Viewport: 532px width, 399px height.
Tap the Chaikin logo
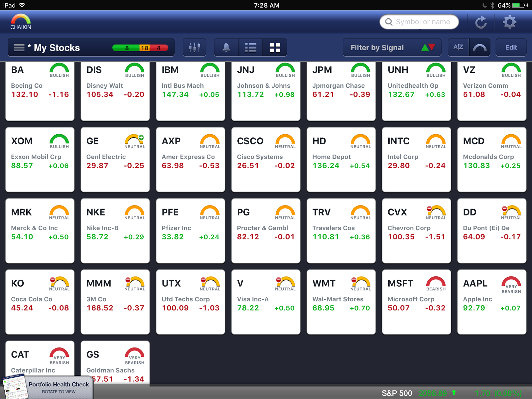click(21, 22)
